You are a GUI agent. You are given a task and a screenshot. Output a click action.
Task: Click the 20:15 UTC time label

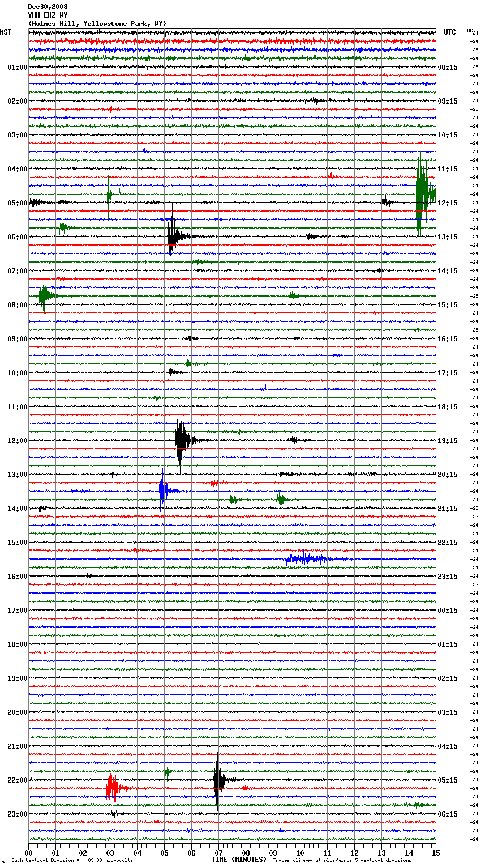[448, 475]
